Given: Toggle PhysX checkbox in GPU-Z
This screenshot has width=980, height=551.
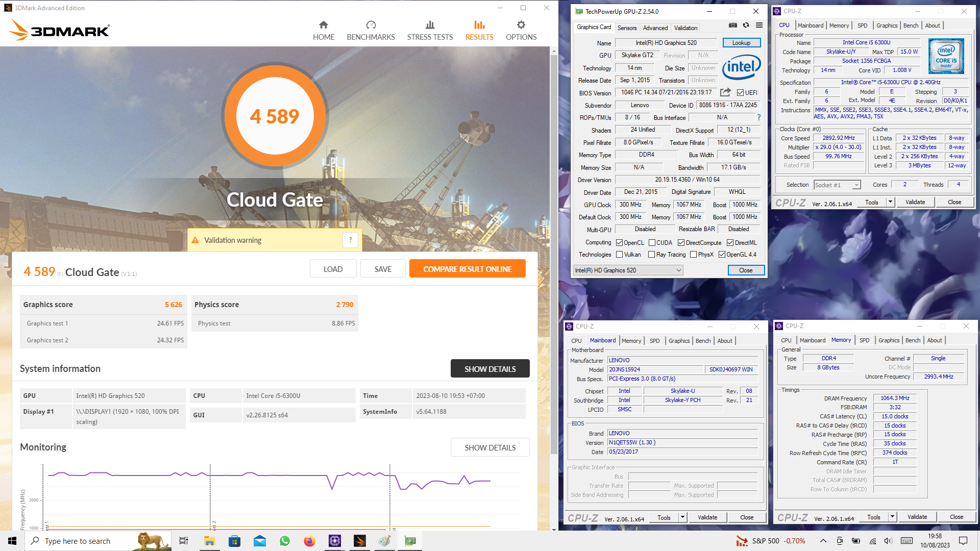Looking at the screenshot, I should click(x=693, y=255).
